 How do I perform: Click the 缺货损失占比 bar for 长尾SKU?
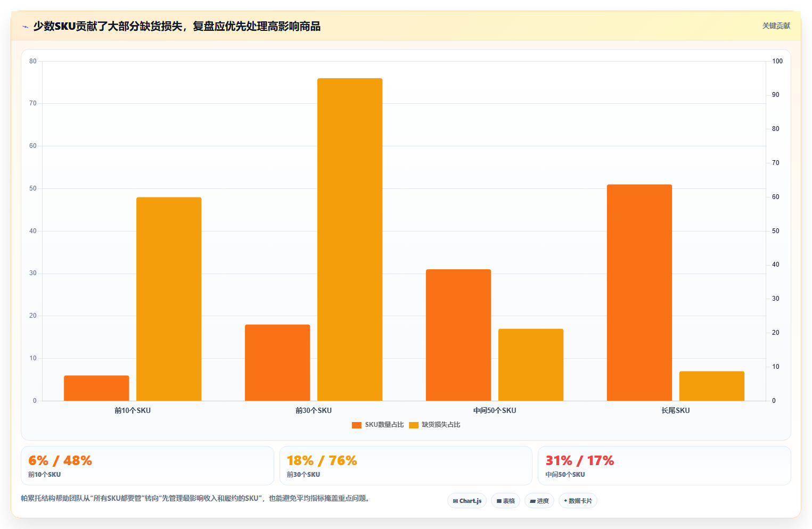712,386
